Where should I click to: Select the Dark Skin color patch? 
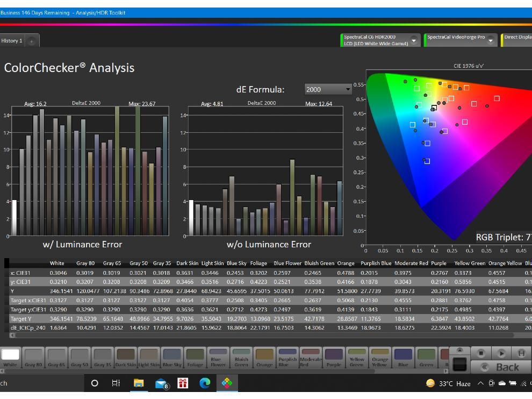(x=126, y=355)
